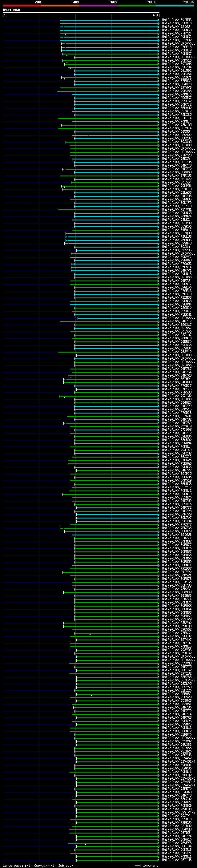Click the UniRef100_Q9SEG2 entry
This screenshot has height=868, width=197.
[176, 101]
